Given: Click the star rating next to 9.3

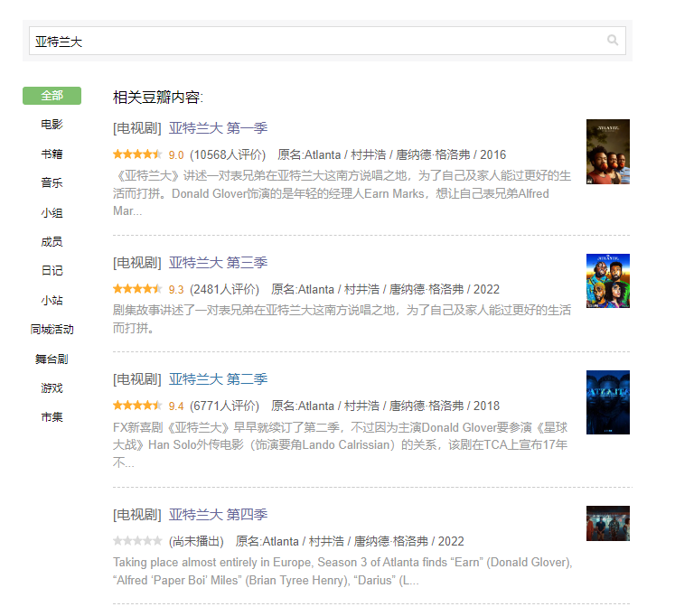Looking at the screenshot, I should coord(137,289).
